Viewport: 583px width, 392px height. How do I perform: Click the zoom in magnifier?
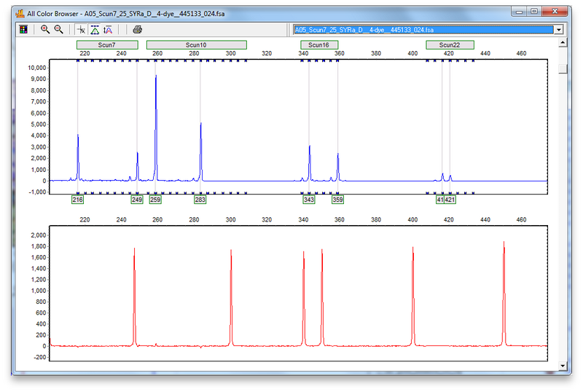[x=45, y=29]
